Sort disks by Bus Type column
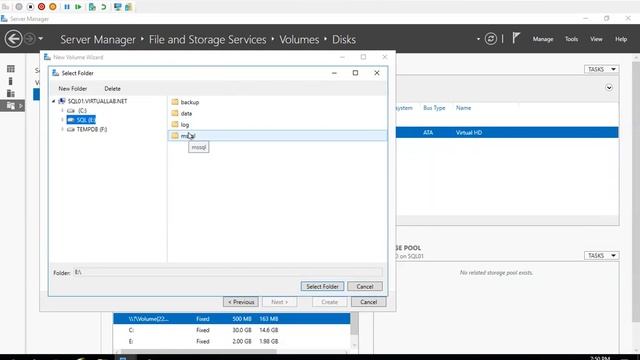 434,108
